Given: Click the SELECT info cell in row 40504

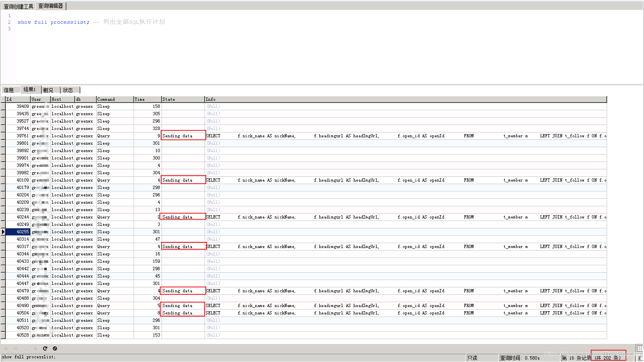Looking at the screenshot, I should 406,313.
